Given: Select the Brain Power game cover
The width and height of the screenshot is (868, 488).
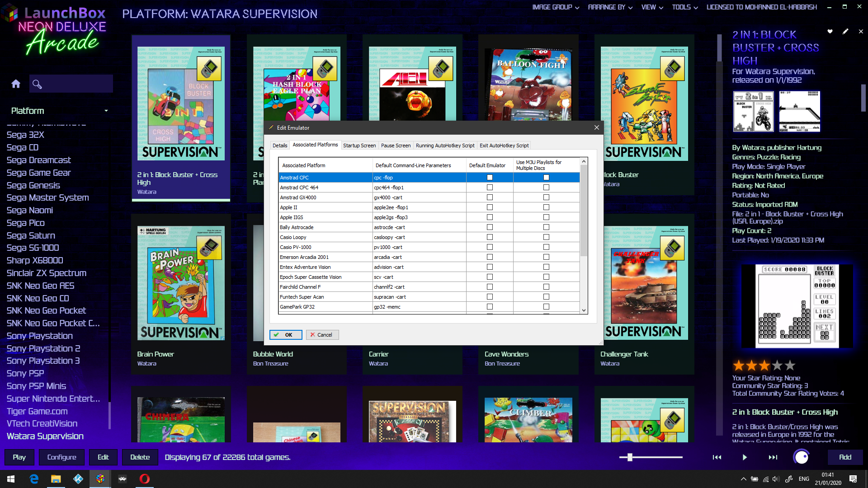Looking at the screenshot, I should coord(181,283).
